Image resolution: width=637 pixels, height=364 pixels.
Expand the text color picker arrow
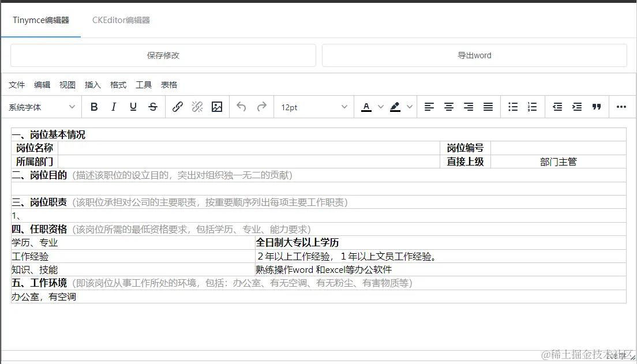381,107
